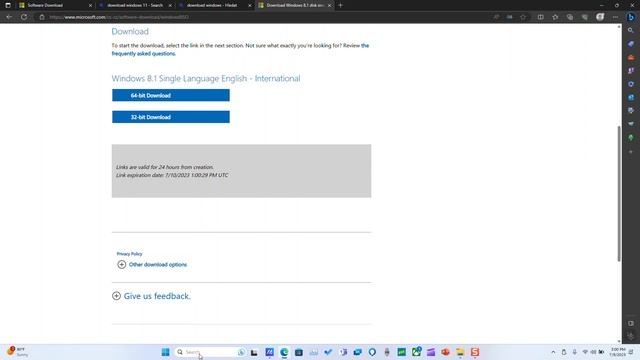Add a new sidebar app with plus
The height and width of the screenshot is (360, 640).
631,151
